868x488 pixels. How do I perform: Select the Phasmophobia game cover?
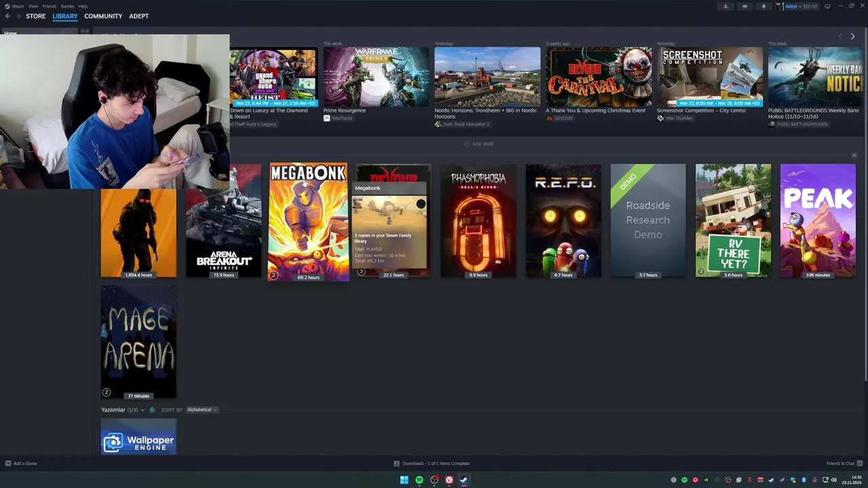[478, 220]
